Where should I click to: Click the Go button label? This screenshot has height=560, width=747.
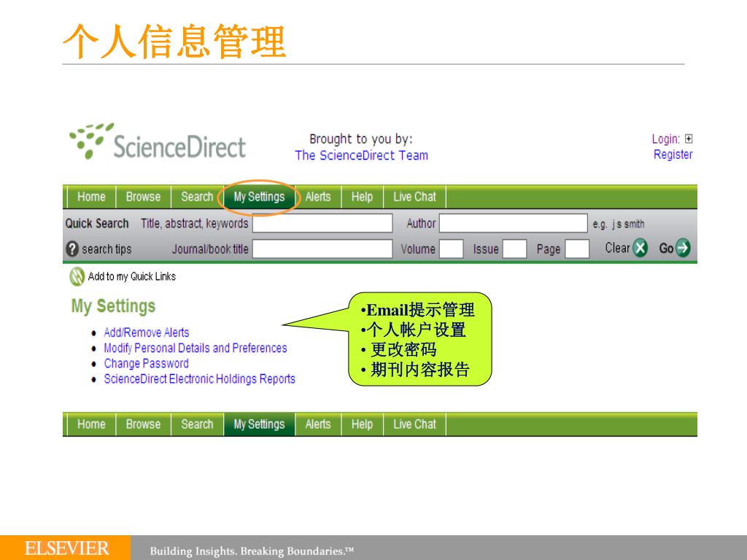tap(666, 248)
